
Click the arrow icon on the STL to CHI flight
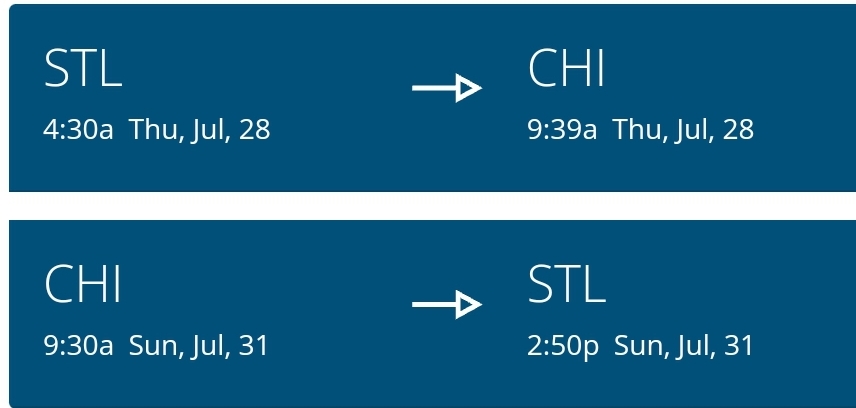click(x=446, y=89)
